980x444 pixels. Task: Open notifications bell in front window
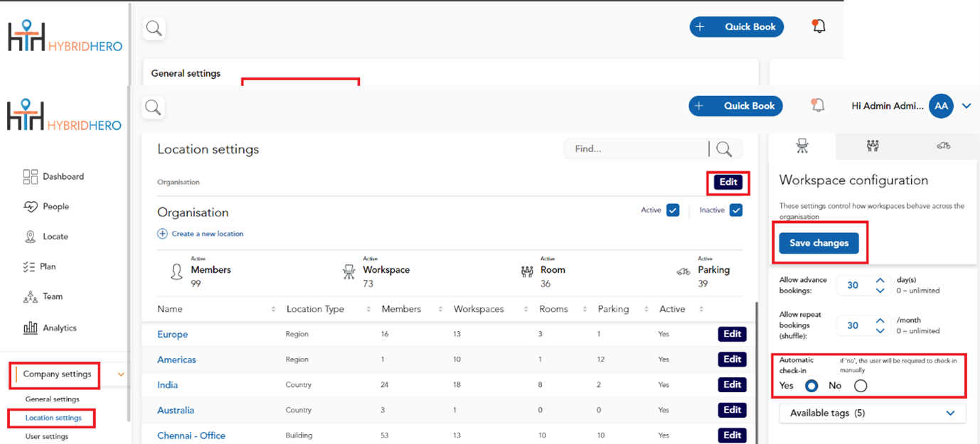click(x=819, y=106)
